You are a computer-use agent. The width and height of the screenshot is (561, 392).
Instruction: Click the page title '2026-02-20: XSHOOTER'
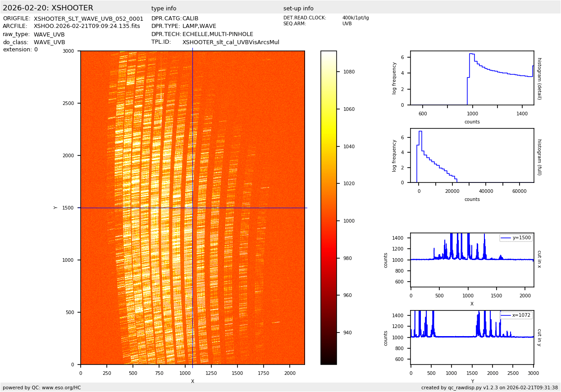[48, 8]
